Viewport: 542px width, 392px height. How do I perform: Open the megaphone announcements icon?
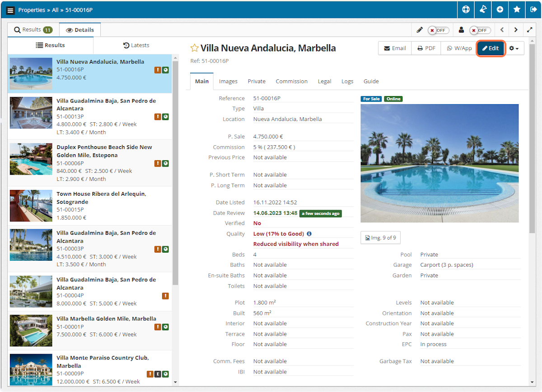(x=483, y=9)
